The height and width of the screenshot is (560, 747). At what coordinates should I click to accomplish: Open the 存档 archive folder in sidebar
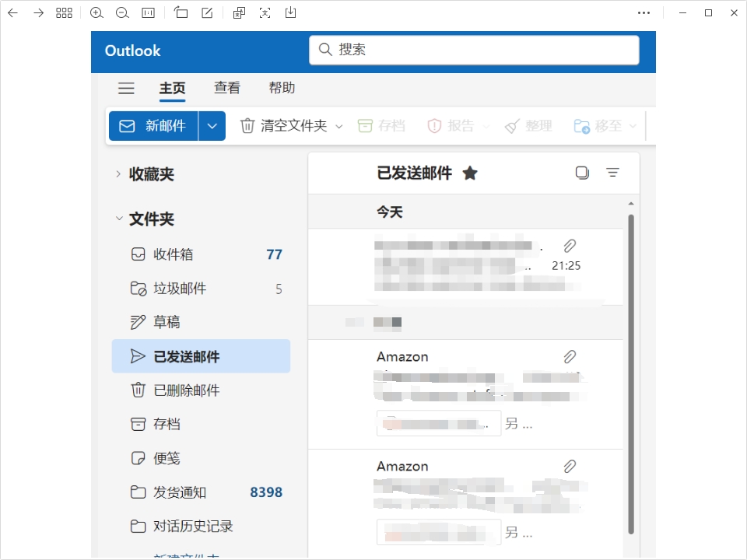click(201, 424)
